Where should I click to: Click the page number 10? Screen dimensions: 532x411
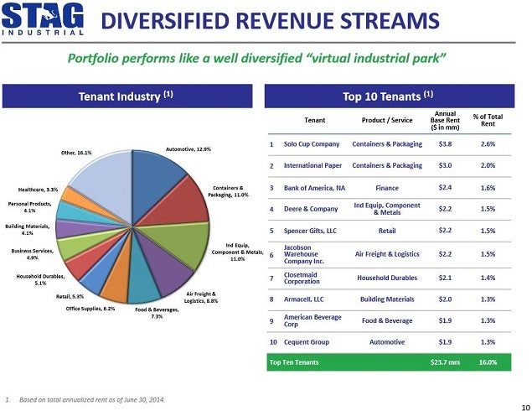[x=525, y=408]
